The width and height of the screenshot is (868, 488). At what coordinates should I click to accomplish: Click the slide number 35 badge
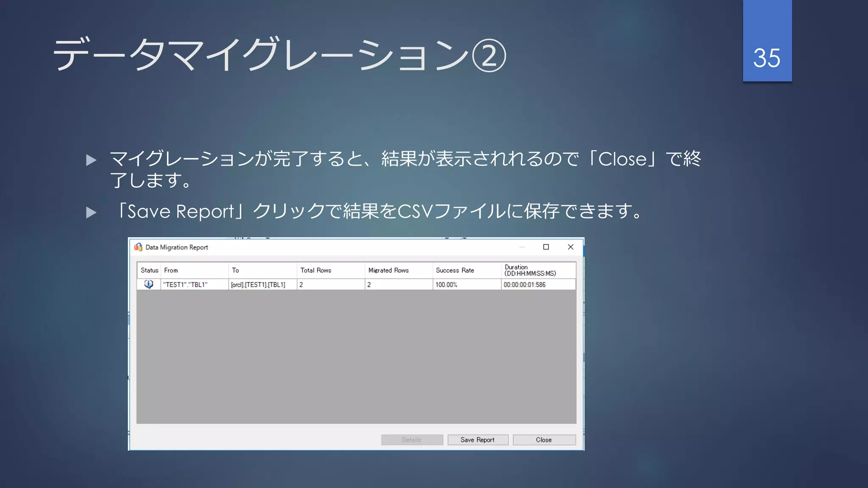pyautogui.click(x=767, y=41)
